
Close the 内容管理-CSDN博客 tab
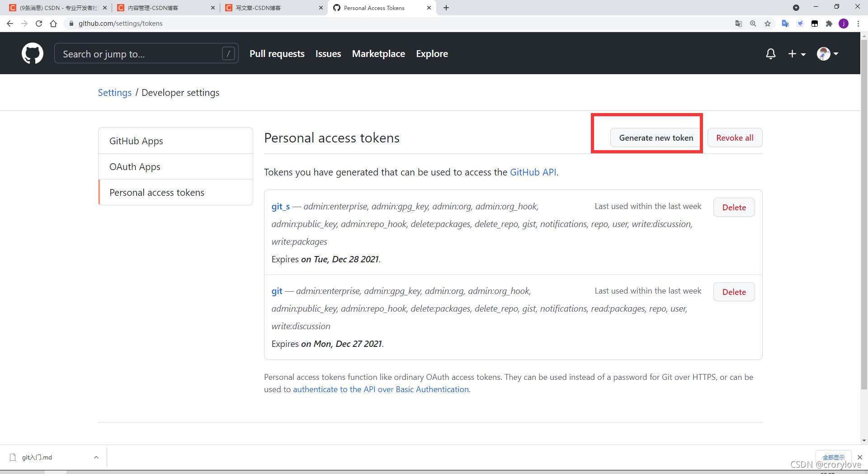tap(213, 8)
